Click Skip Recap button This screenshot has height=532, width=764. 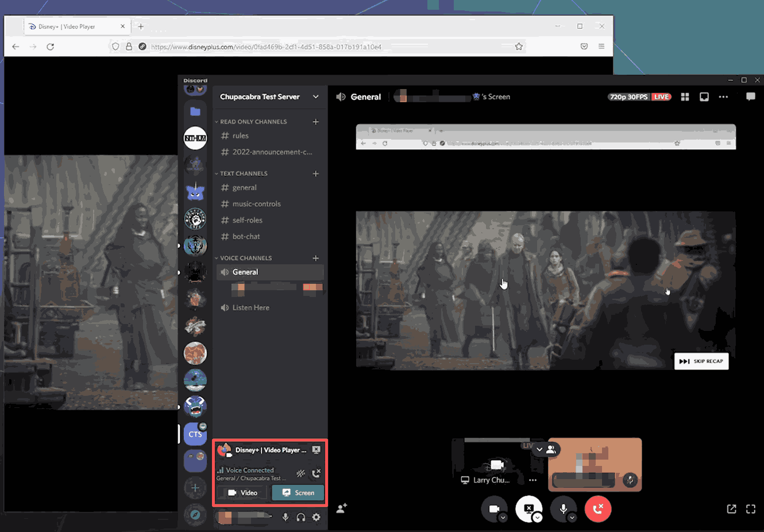(701, 361)
